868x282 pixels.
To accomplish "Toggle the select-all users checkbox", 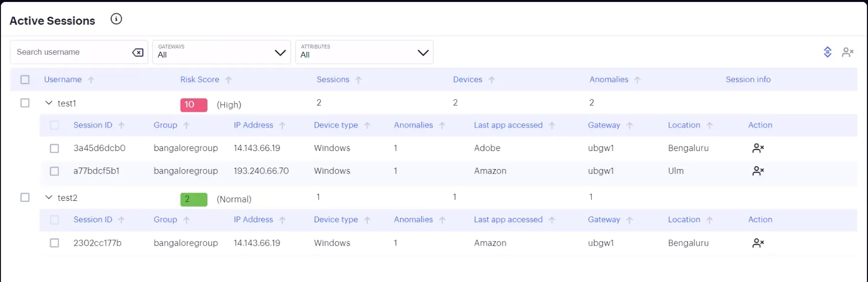I will coord(25,80).
